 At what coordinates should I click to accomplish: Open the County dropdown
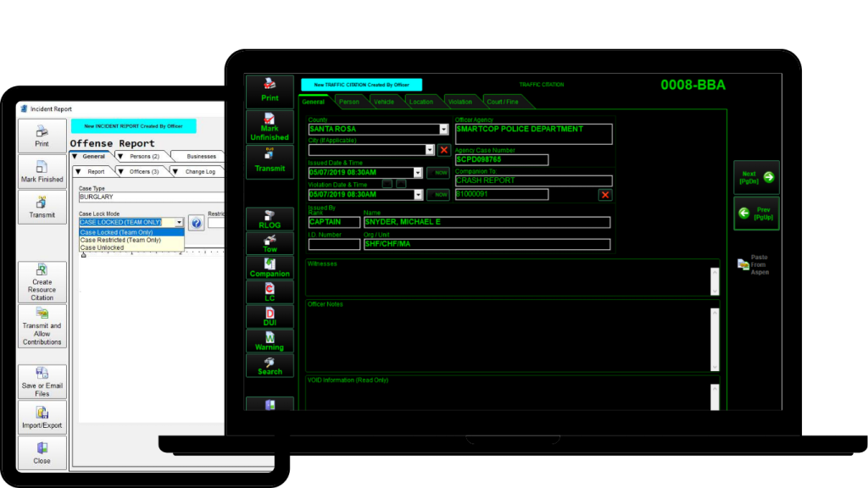(x=444, y=129)
